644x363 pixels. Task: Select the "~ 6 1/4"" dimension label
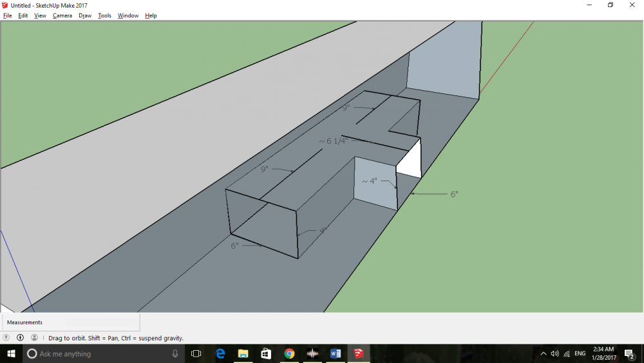pos(334,141)
